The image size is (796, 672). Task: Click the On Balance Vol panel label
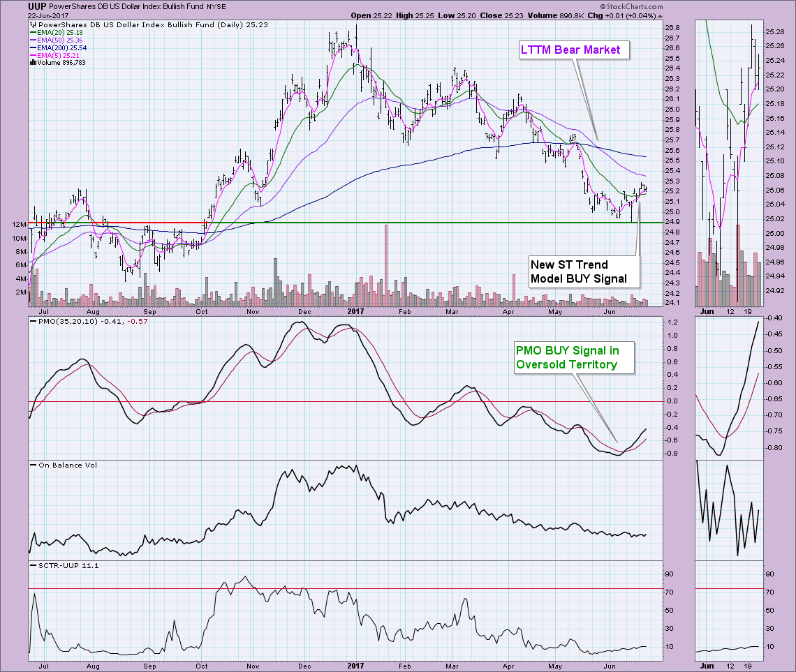[x=68, y=465]
